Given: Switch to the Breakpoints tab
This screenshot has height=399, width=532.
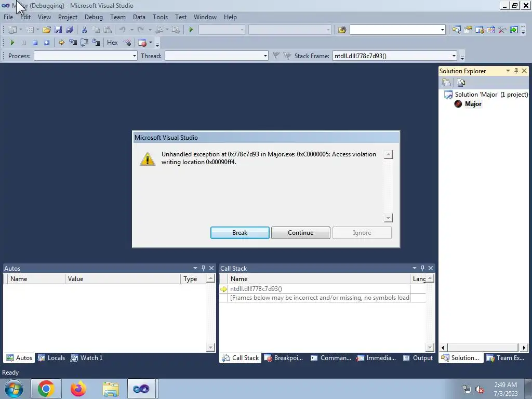Looking at the screenshot, I should tap(284, 358).
